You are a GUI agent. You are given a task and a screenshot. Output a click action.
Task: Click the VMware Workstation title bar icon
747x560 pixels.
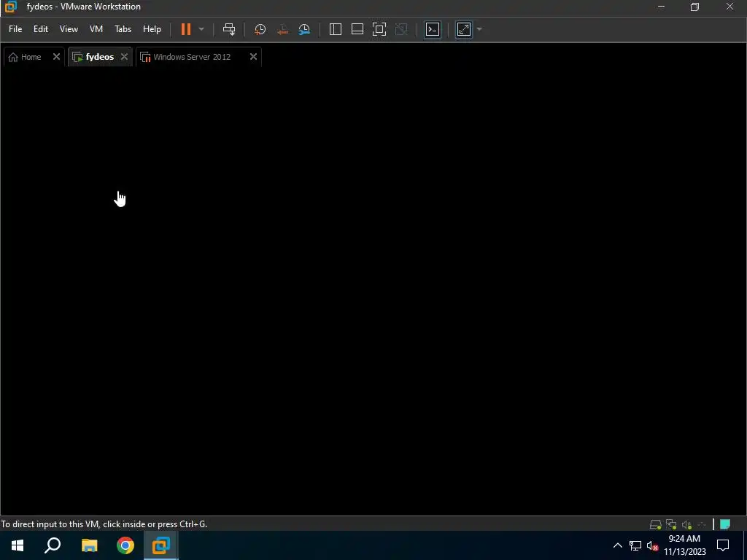(10, 7)
